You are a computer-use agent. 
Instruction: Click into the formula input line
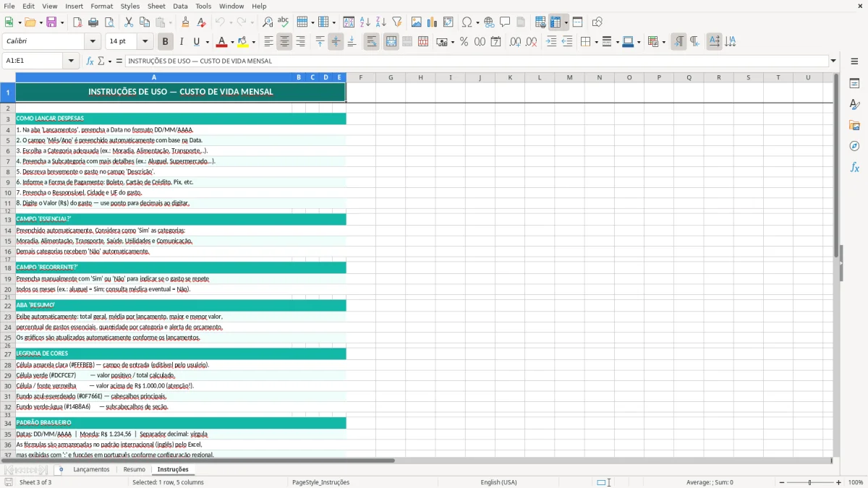point(476,61)
